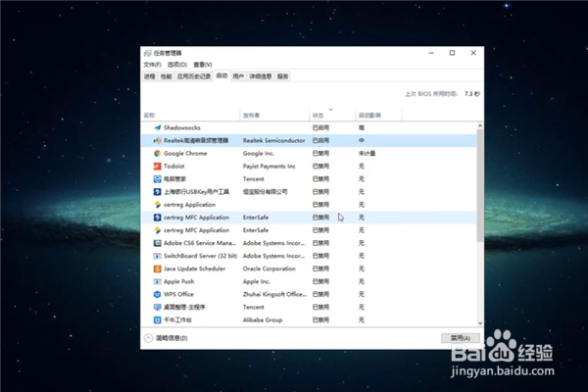Click the list scrollbar up arrow
588x392 pixels.
coord(480,126)
